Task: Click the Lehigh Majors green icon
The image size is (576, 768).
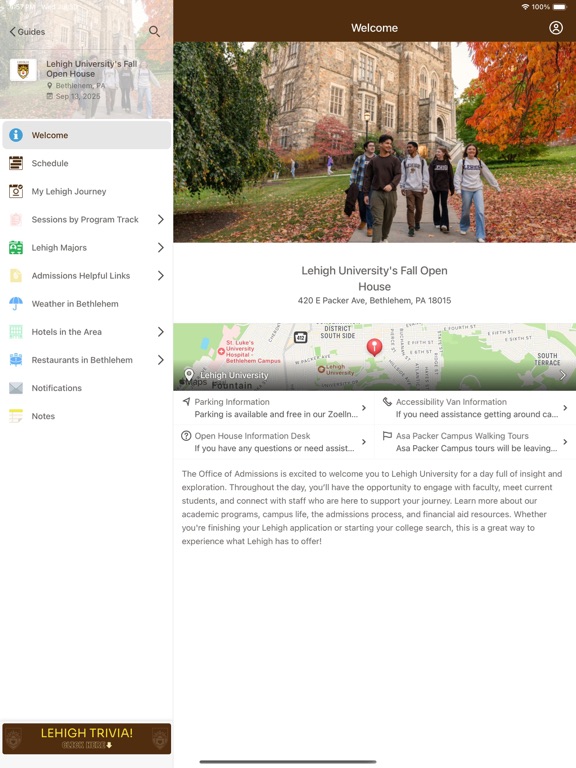Action: click(x=16, y=247)
